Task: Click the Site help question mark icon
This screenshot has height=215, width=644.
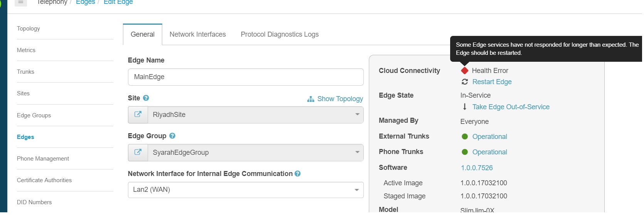Action: coord(146,98)
